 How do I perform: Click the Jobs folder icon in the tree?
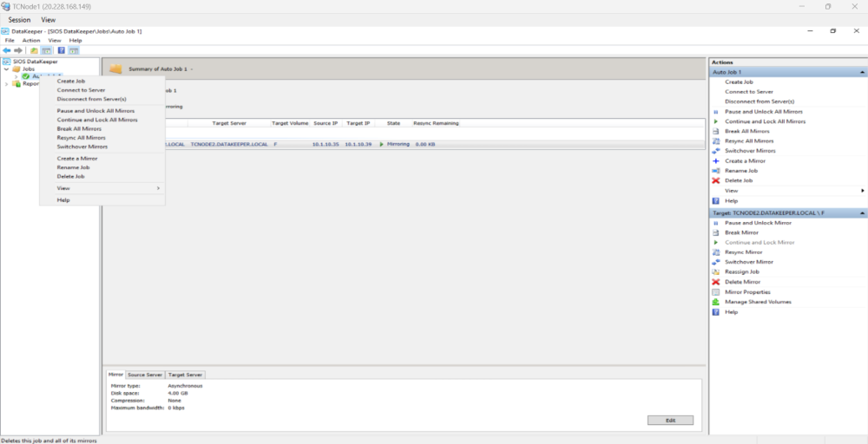(16, 69)
